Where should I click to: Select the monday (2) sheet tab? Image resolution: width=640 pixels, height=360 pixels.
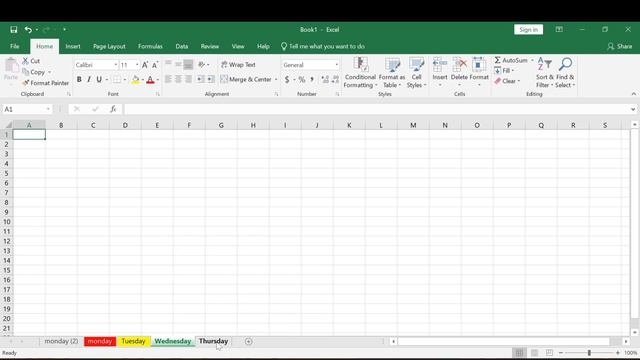(61, 341)
